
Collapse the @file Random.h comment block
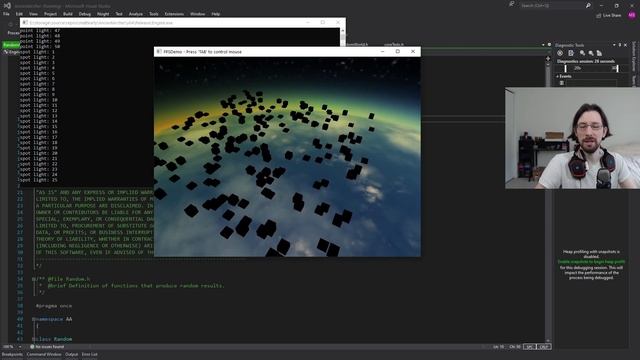[x=33, y=280]
